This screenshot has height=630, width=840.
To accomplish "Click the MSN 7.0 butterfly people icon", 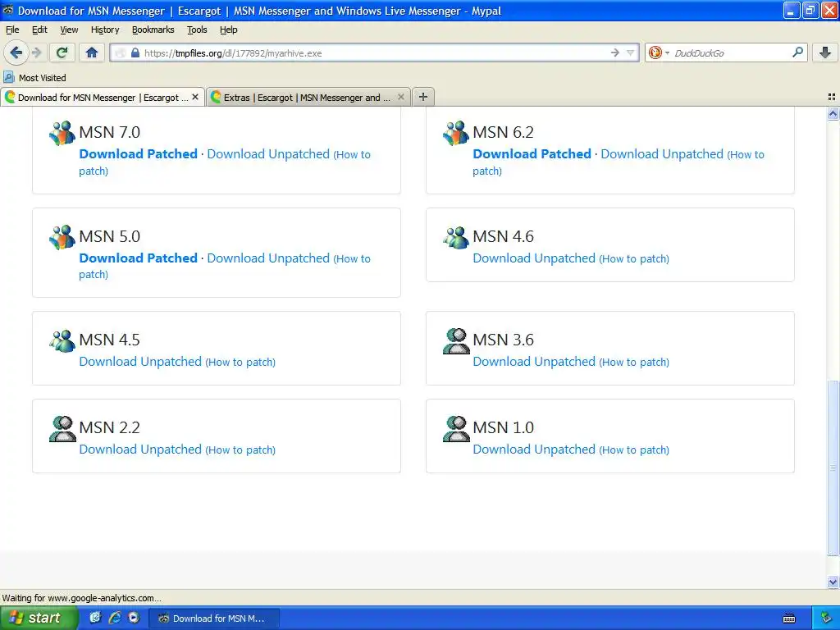I will pyautogui.click(x=62, y=133).
